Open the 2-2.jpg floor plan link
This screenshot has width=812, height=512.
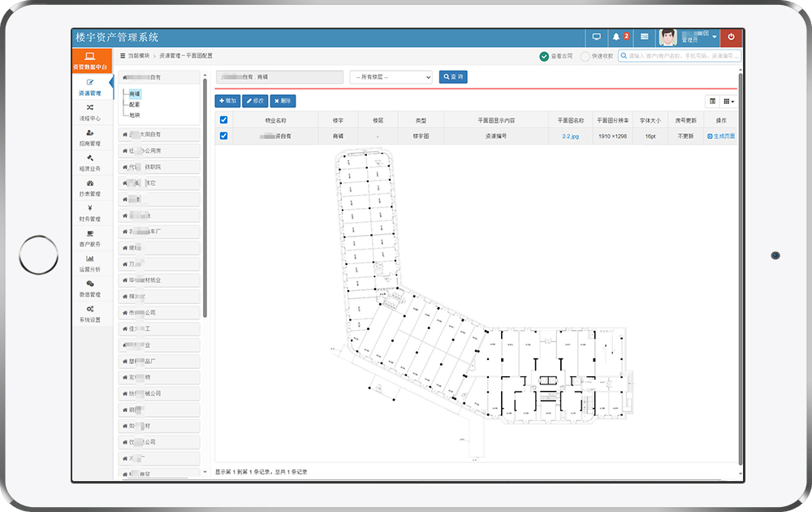(x=570, y=137)
